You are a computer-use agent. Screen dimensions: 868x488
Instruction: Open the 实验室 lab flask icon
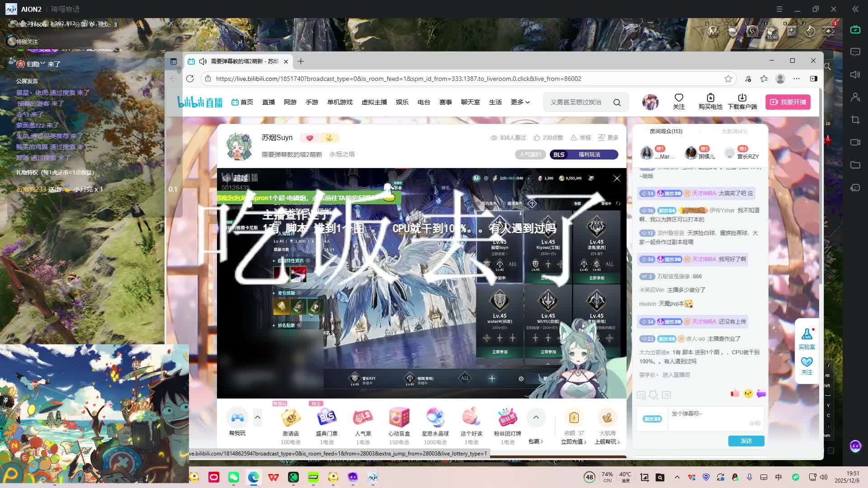807,335
